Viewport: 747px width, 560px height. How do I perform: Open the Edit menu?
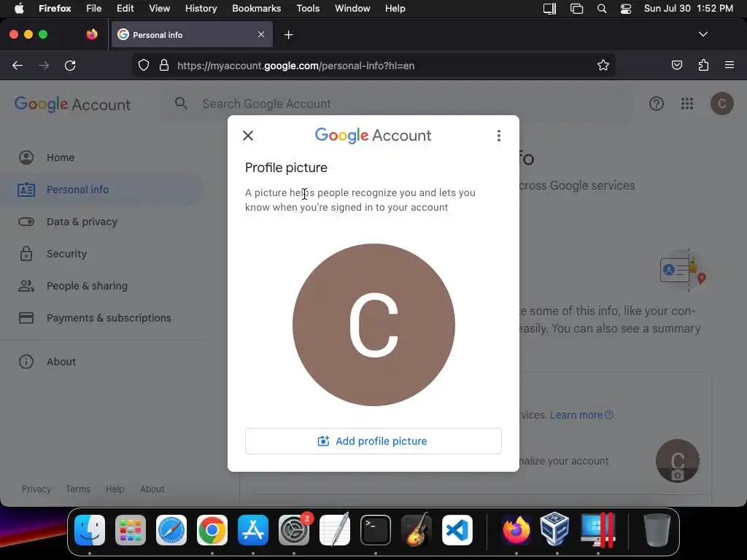(125, 9)
